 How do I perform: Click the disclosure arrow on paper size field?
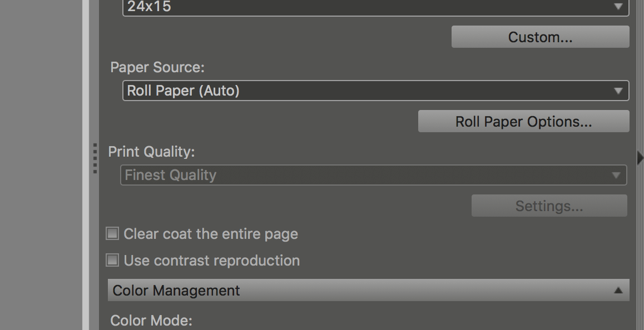619,7
